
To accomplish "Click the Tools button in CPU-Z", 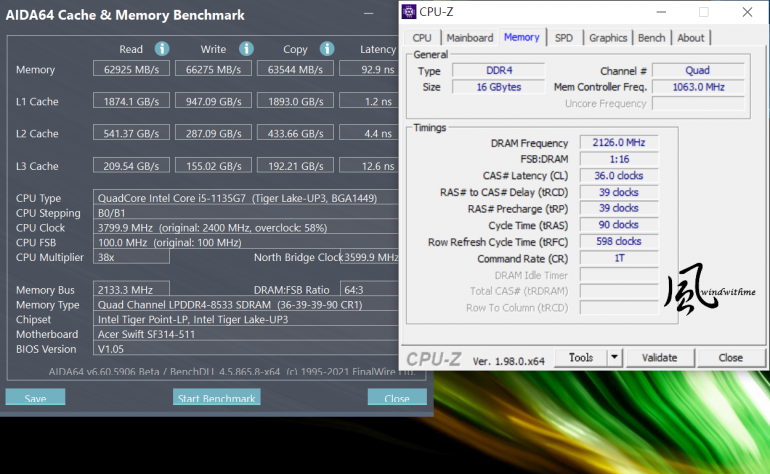I will pos(581,357).
